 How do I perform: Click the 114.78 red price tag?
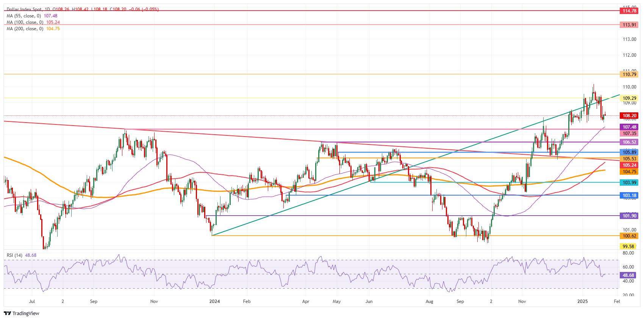pyautogui.click(x=629, y=11)
